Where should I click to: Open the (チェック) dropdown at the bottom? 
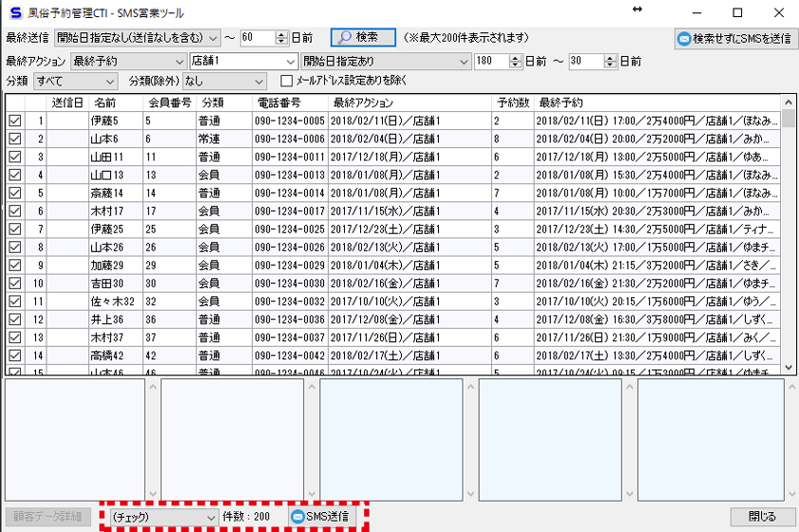tap(210, 517)
